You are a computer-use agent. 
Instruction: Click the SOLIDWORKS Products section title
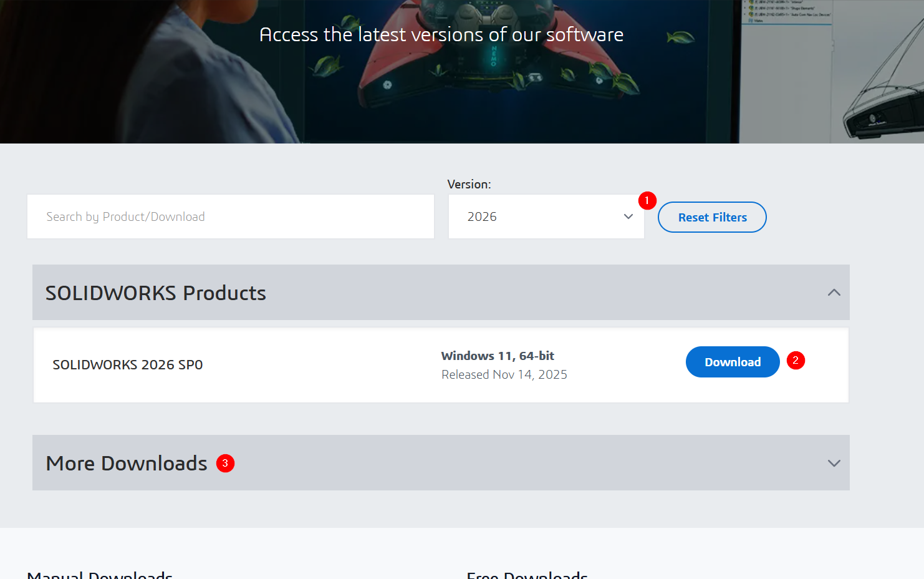pyautogui.click(x=156, y=293)
